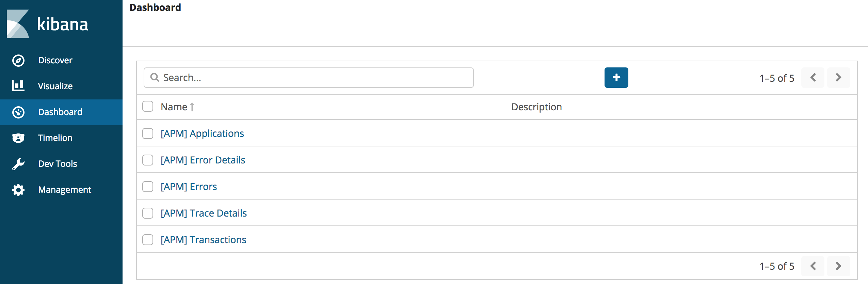Viewport: 868px width, 284px height.
Task: Click the Dev Tools wrench icon
Action: coord(18,164)
